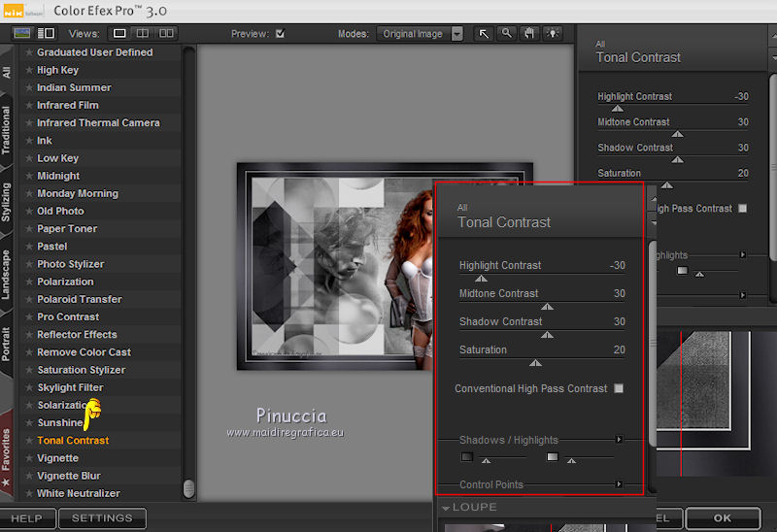This screenshot has height=532, width=777.
Task: Click the lightbulb background color icon
Action: click(x=553, y=34)
